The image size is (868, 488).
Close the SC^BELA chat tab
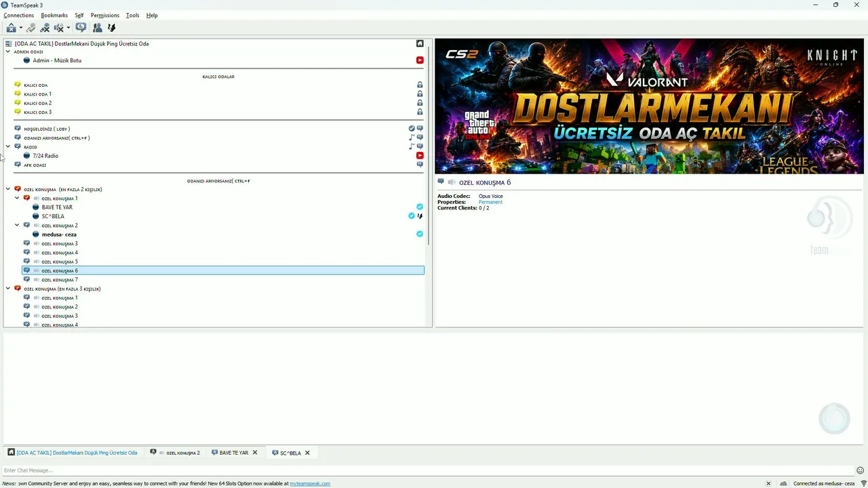[x=307, y=453]
